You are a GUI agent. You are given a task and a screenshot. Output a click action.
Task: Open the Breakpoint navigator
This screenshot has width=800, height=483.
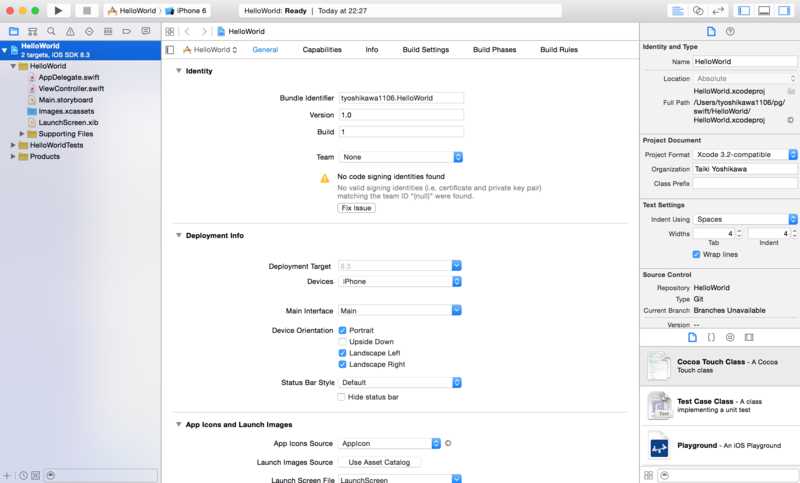pos(127,32)
